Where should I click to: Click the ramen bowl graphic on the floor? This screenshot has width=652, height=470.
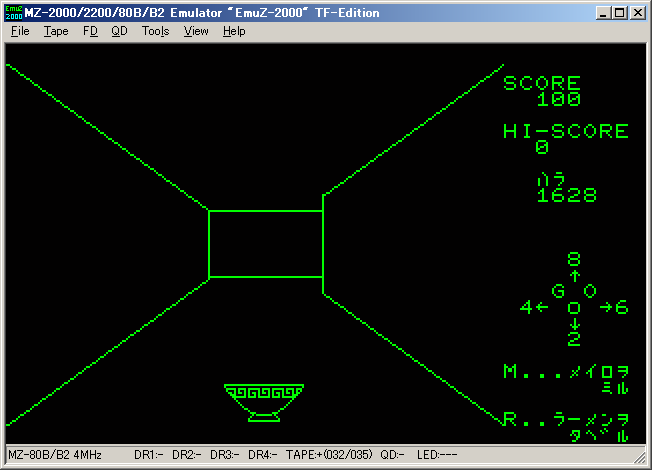264,401
